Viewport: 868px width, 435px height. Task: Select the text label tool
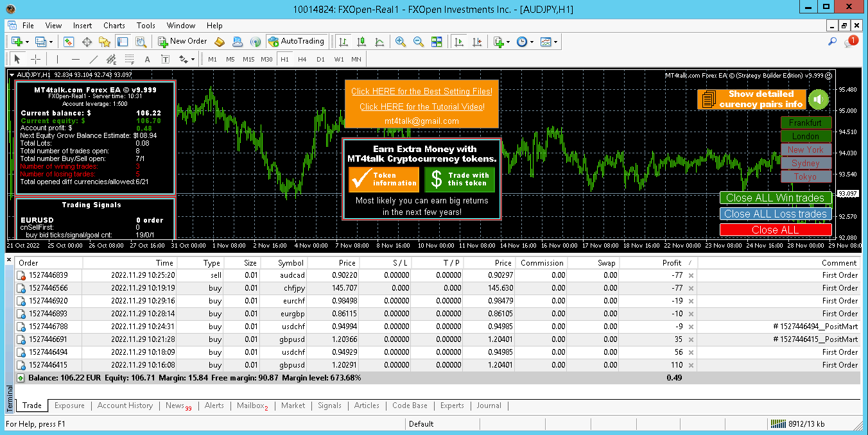tap(165, 59)
